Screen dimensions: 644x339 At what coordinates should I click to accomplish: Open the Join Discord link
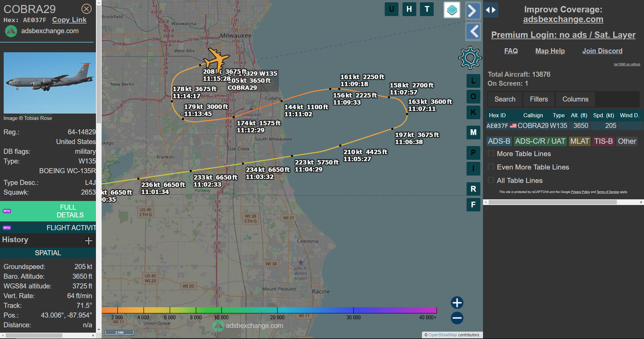pos(602,51)
